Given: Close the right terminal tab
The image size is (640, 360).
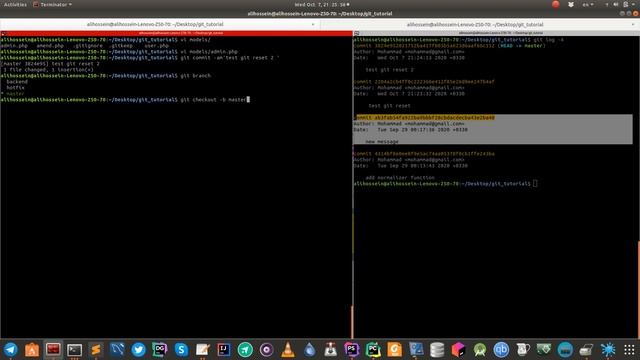Looking at the screenshot, I should (633, 24).
